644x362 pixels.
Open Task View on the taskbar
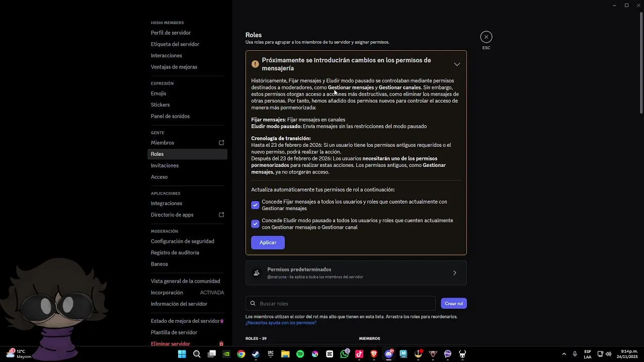[212, 354]
